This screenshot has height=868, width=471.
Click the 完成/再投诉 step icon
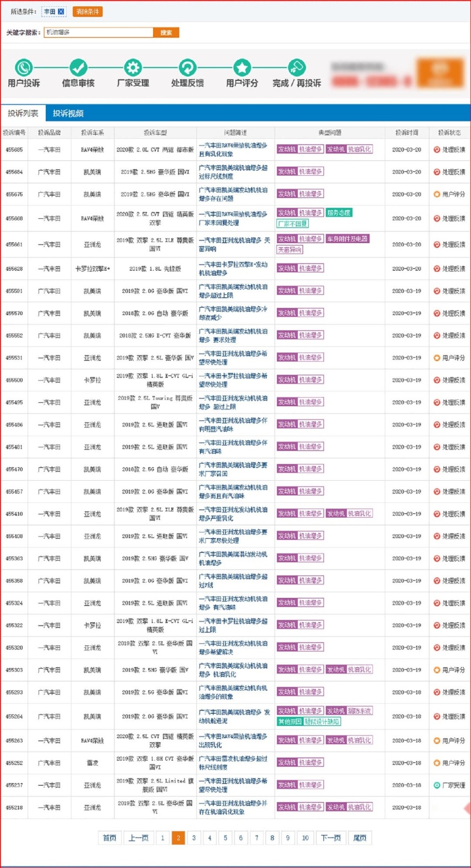296,67
